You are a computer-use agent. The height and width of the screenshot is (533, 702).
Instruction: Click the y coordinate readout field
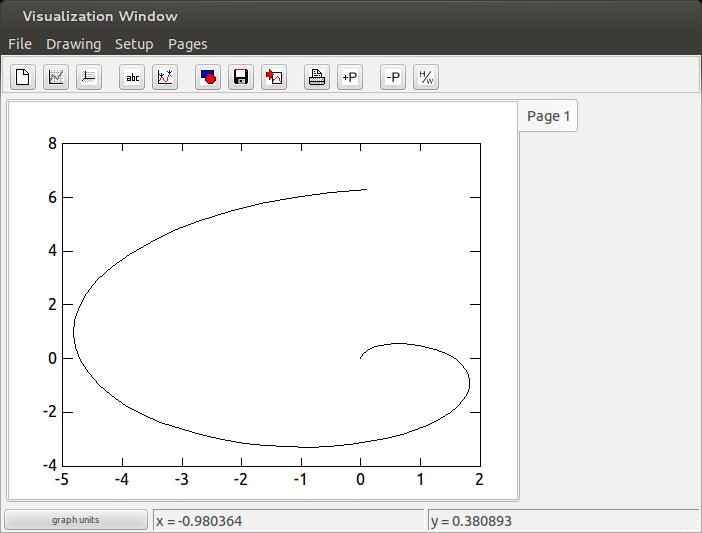[x=562, y=520]
